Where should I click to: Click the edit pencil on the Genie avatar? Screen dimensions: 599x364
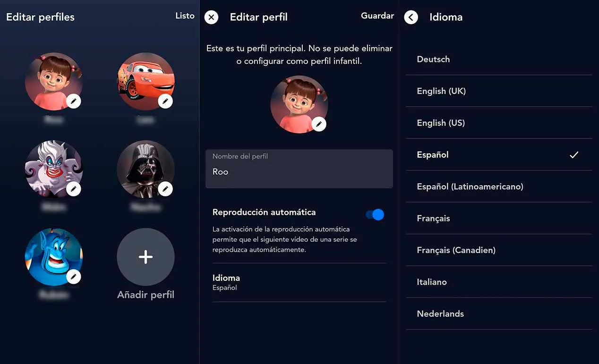(x=74, y=277)
